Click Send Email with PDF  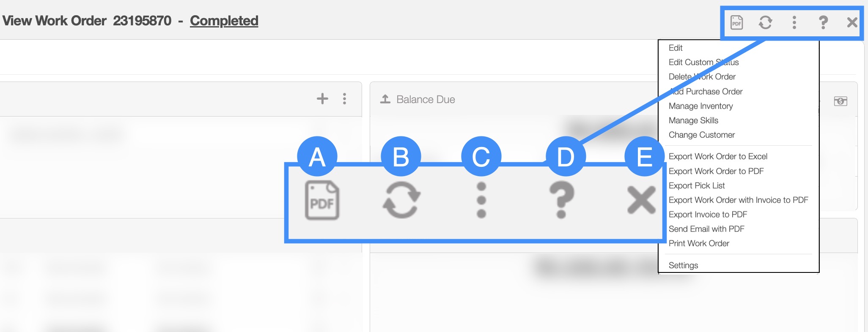(x=706, y=229)
